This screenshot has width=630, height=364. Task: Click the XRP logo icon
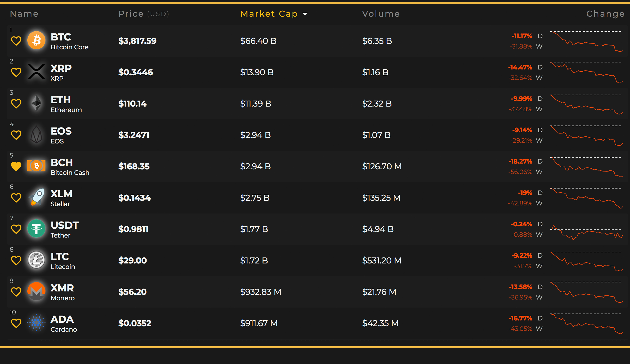point(36,72)
